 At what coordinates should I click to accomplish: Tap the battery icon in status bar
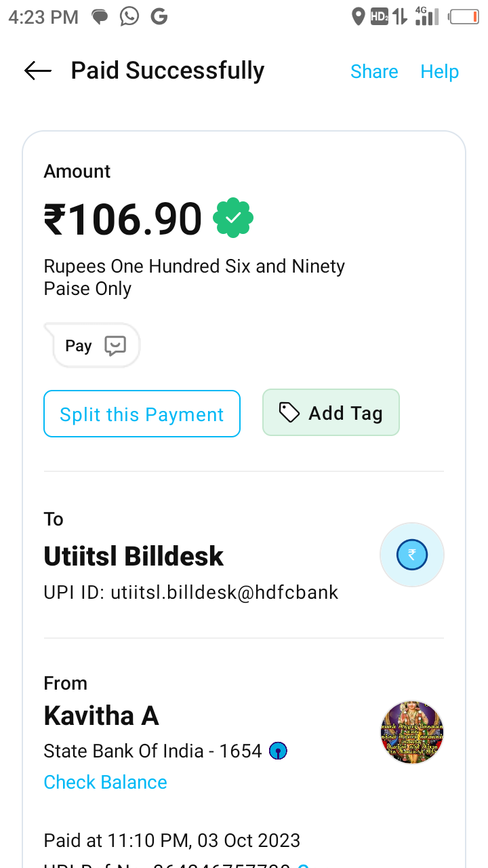pos(464,16)
